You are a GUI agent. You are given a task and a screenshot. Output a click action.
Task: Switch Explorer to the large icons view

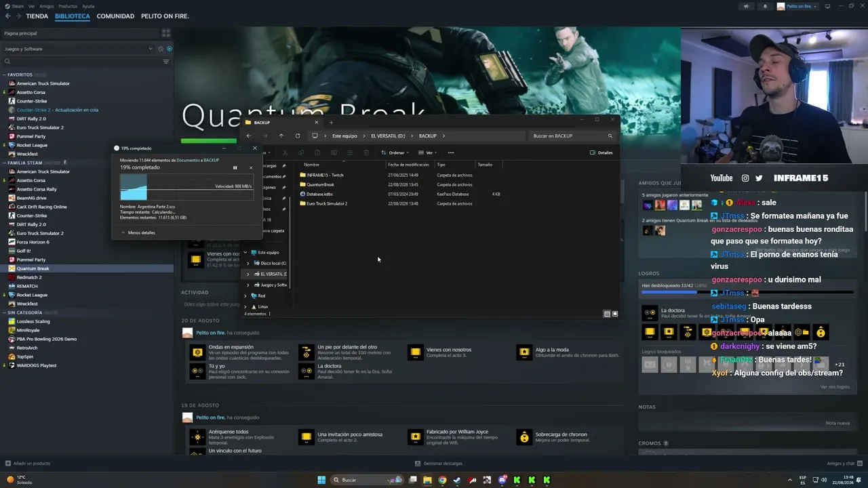pos(615,314)
